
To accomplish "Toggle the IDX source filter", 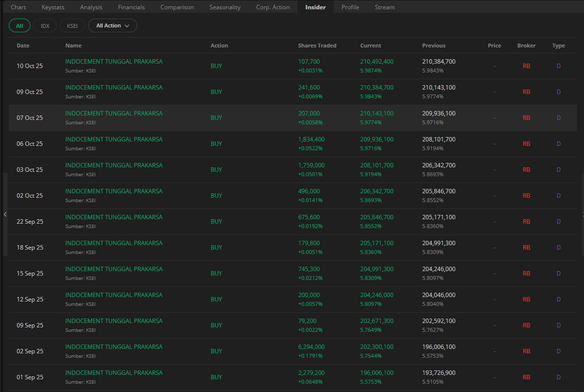I will 45,25.
